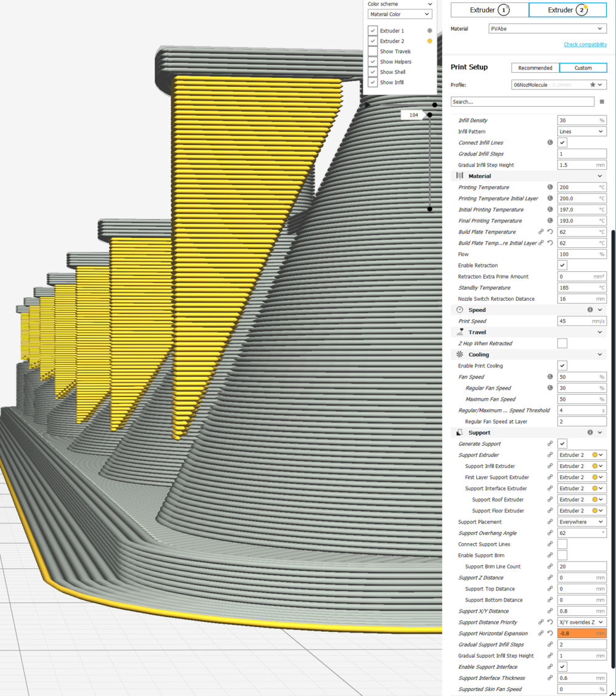Click link icon beside Enable Support Interface
Viewport: 616px width, 696px height.
coord(550,666)
